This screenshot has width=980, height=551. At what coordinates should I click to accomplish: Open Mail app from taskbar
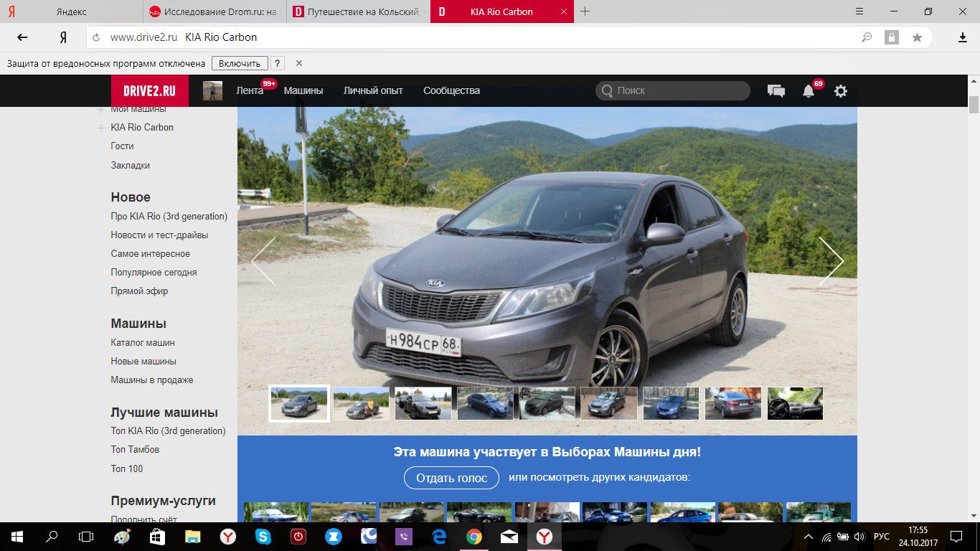coord(509,536)
